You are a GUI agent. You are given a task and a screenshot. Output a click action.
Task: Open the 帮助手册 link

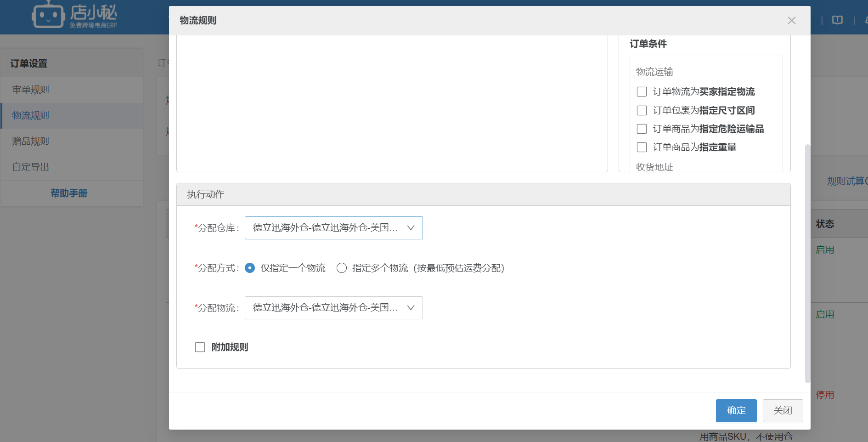[x=69, y=193]
